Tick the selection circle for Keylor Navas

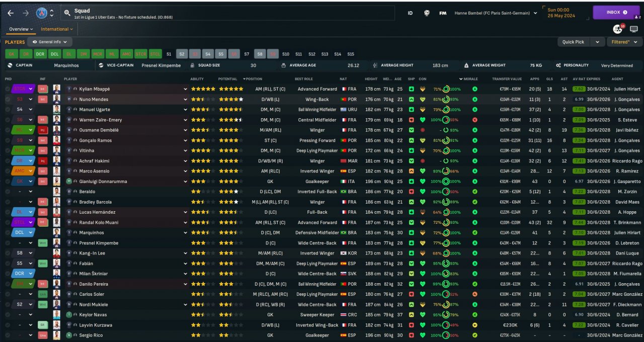[x=8, y=315]
